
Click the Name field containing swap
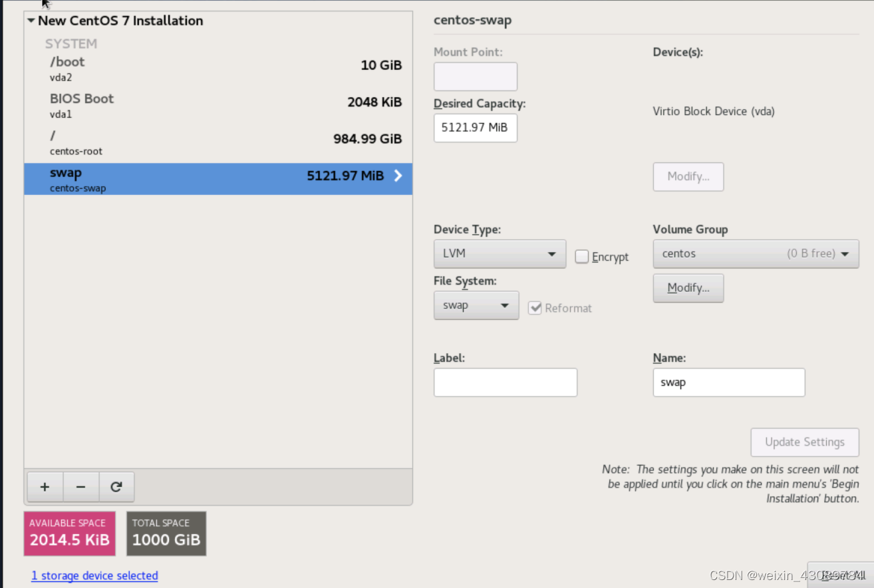[x=728, y=382]
